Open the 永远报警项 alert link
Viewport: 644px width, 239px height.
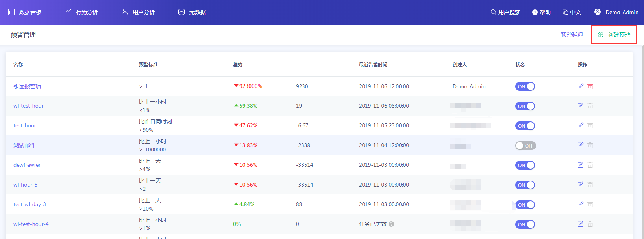pos(27,86)
